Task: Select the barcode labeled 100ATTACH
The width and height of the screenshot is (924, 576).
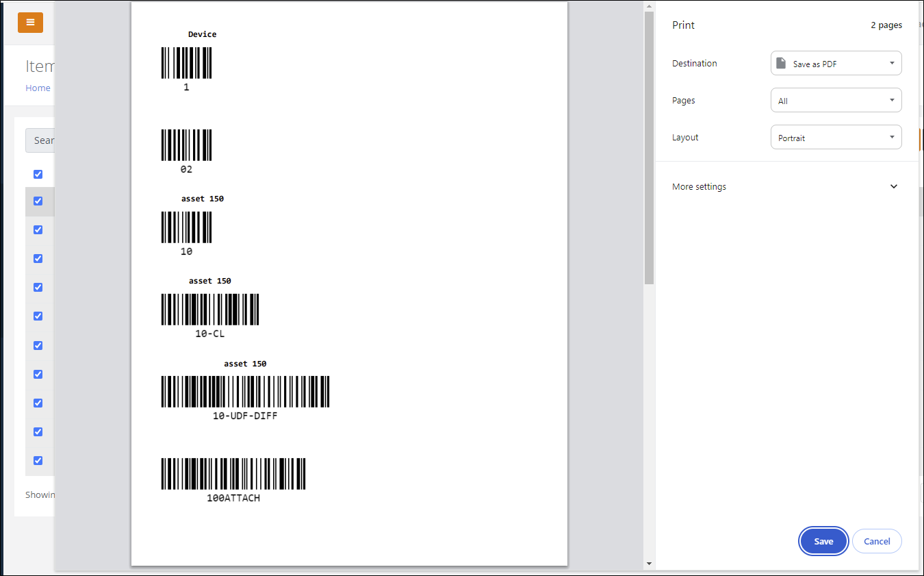Action: [x=233, y=473]
